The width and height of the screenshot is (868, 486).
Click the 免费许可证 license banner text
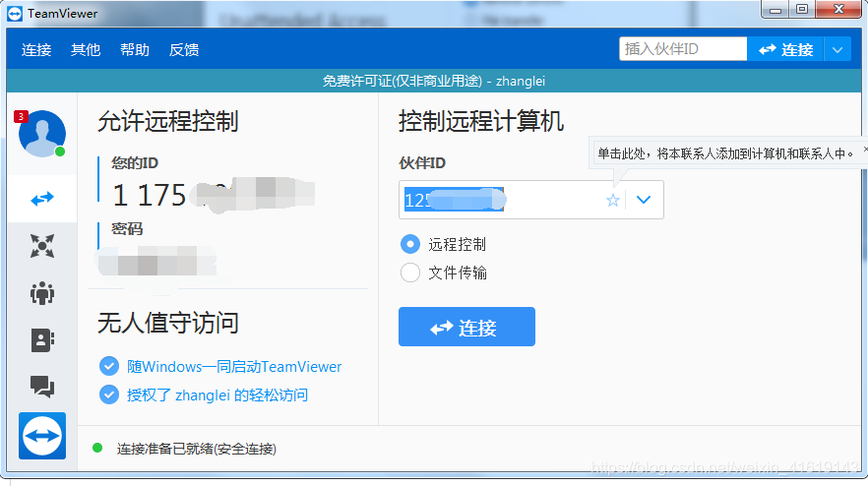coord(434,81)
